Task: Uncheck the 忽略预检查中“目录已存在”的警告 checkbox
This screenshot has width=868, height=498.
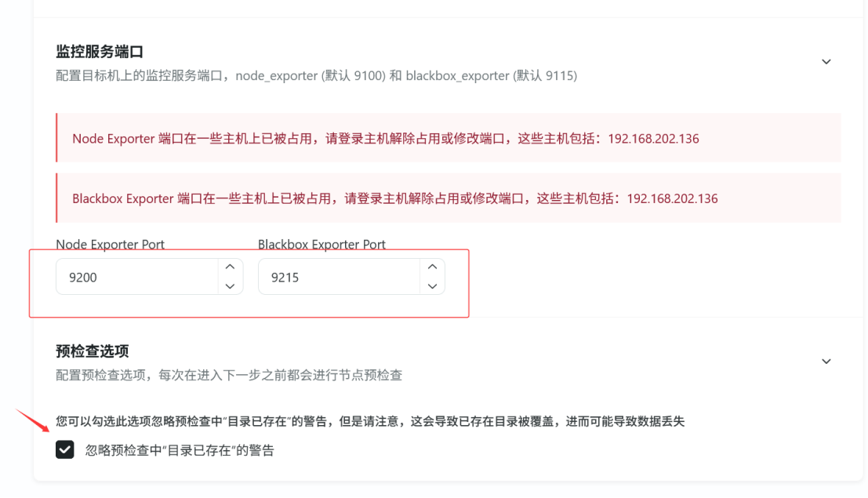Action: 65,450
